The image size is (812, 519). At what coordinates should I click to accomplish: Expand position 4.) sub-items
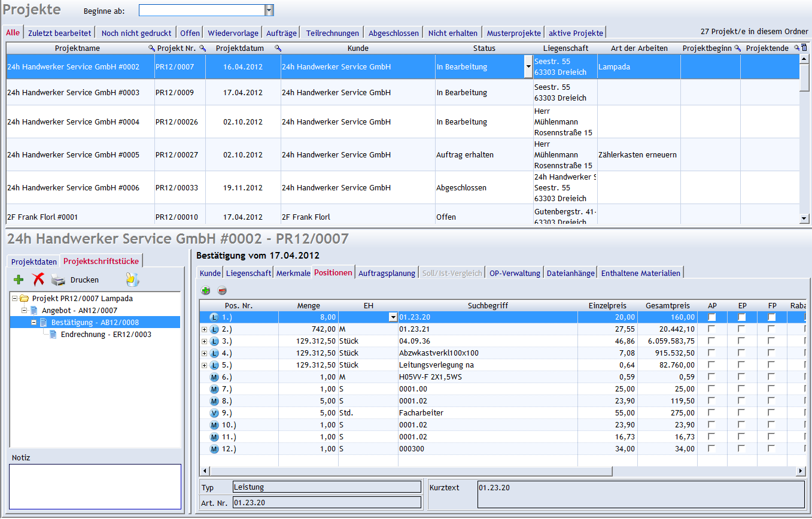click(x=205, y=353)
